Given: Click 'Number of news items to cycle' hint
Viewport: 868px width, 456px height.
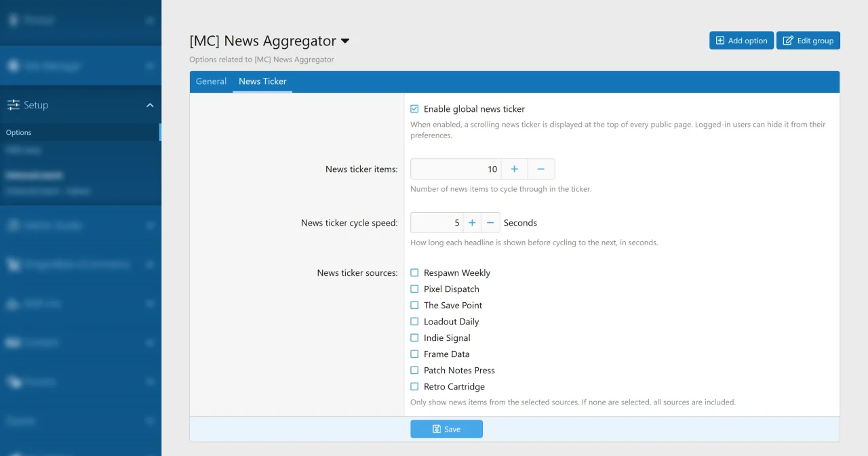Looking at the screenshot, I should 501,189.
